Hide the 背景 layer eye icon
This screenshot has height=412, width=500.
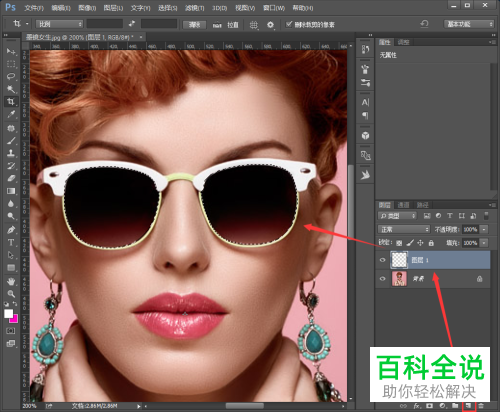[x=383, y=279]
